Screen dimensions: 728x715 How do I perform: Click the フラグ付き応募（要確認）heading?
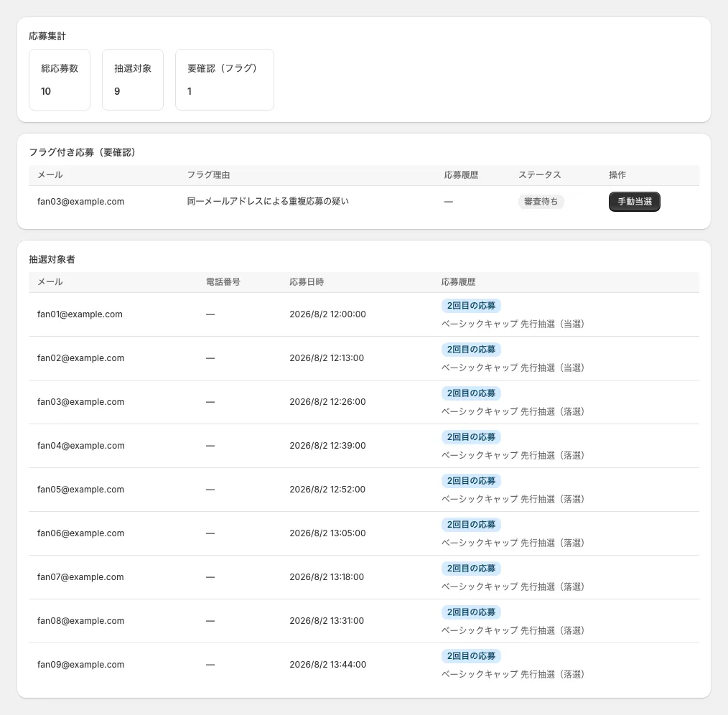tap(82, 152)
